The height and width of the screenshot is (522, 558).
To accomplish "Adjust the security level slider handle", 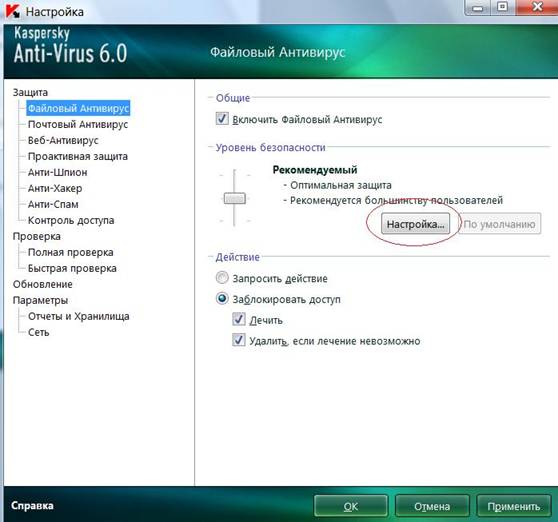I will [235, 198].
